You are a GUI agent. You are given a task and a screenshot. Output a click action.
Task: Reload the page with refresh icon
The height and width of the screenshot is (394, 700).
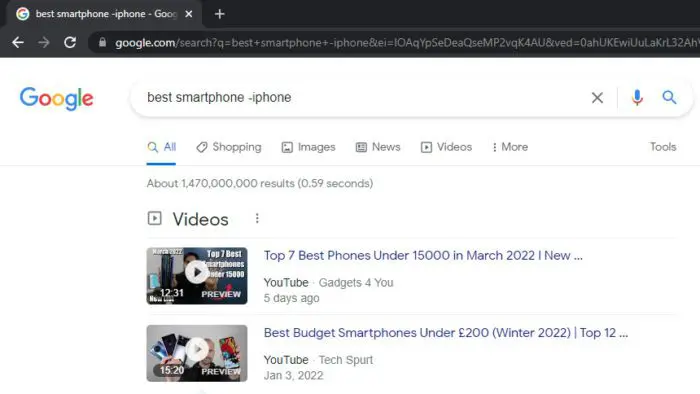click(x=70, y=42)
